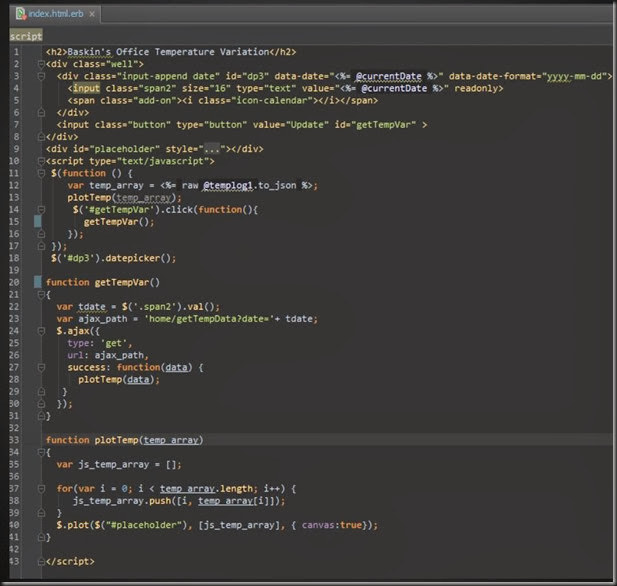Viewport: 617px width, 586px height.
Task: Fold the getTempVar body brace on line 21
Action: (x=41, y=294)
